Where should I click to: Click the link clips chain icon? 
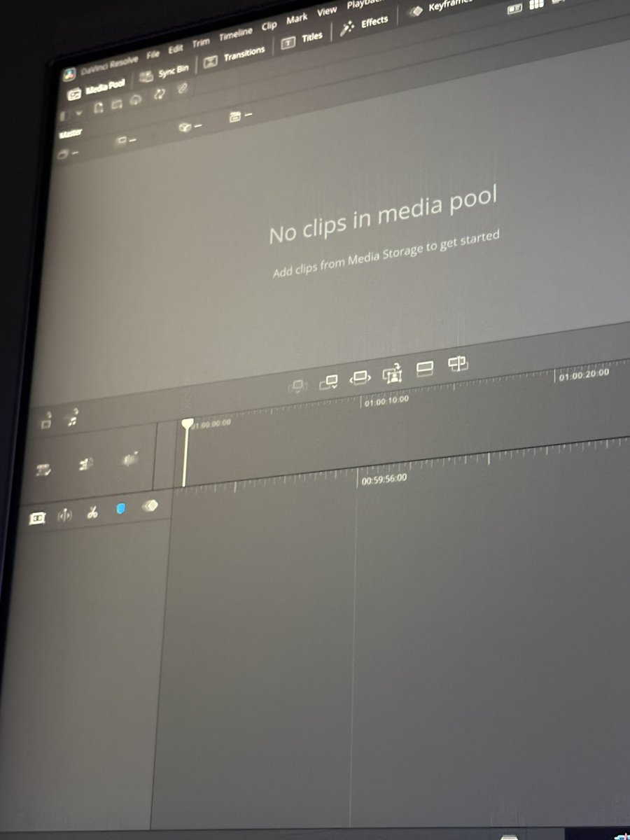click(x=182, y=89)
